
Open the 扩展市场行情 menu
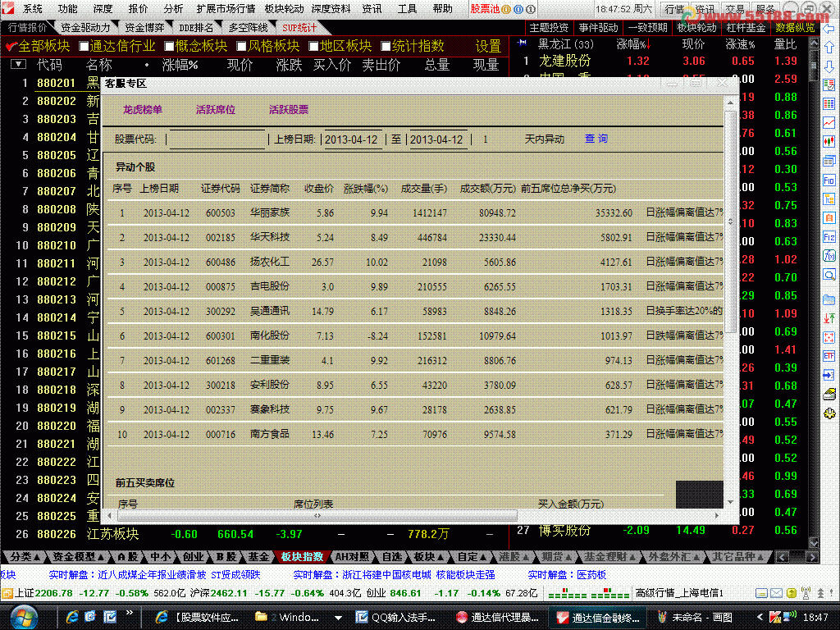coord(226,8)
